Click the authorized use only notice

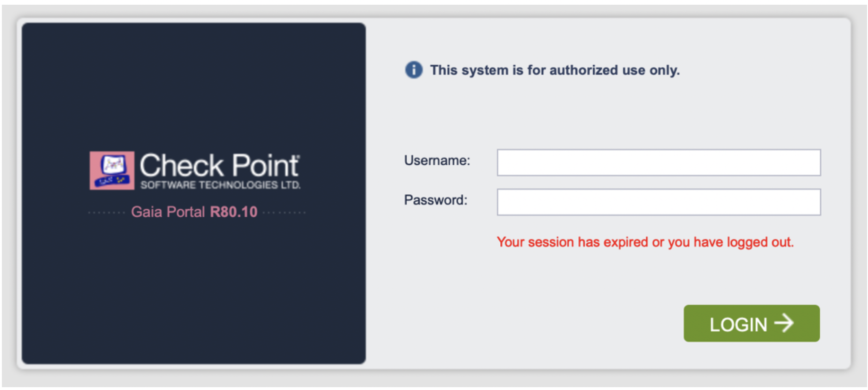[555, 70]
